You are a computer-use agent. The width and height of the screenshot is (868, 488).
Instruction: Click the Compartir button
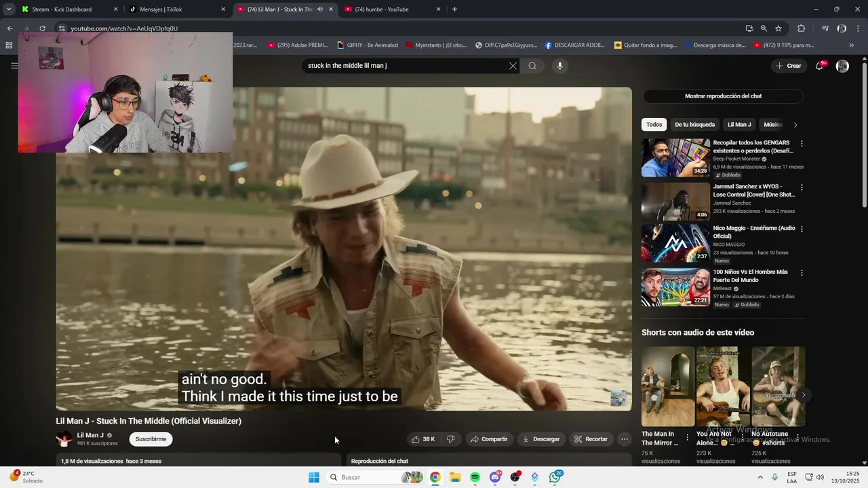click(489, 439)
